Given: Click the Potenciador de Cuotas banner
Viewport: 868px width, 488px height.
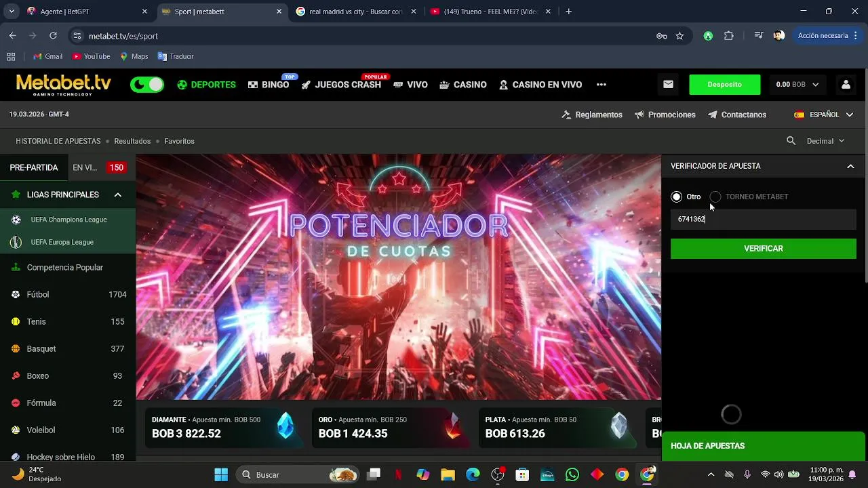Looking at the screenshot, I should [x=399, y=277].
